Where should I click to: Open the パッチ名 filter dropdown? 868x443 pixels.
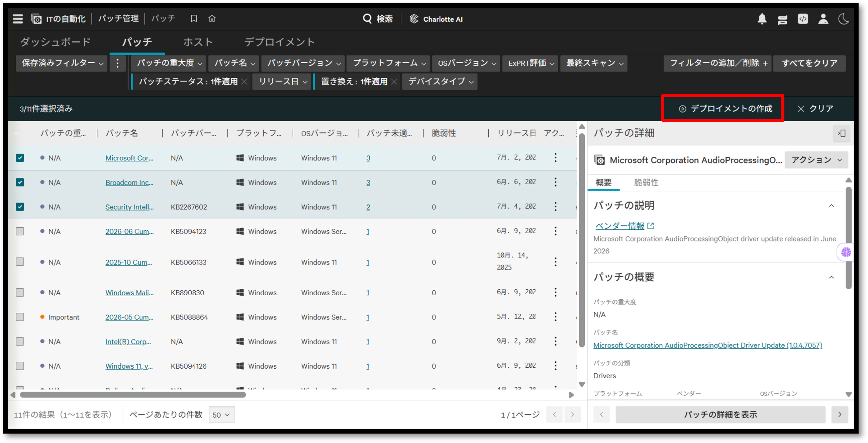tap(234, 63)
